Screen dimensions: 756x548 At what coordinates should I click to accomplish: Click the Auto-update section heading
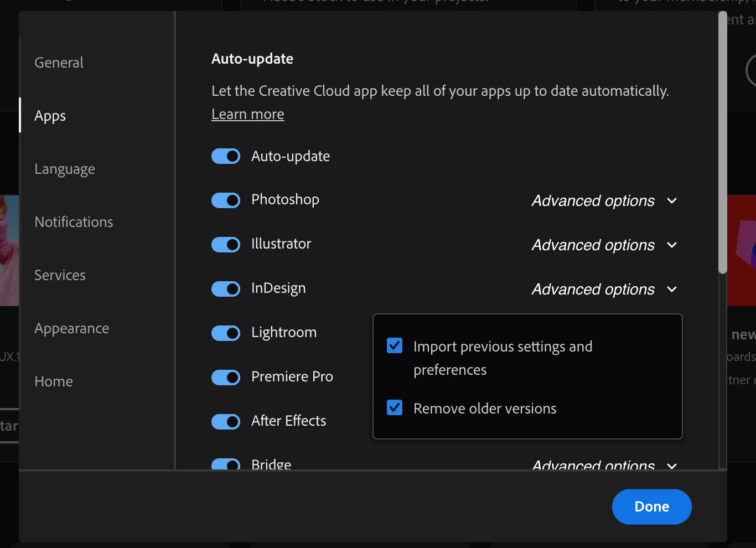coord(252,59)
